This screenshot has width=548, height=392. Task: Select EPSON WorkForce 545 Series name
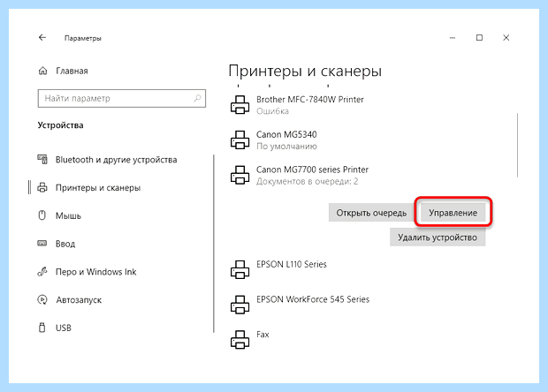click(x=313, y=299)
